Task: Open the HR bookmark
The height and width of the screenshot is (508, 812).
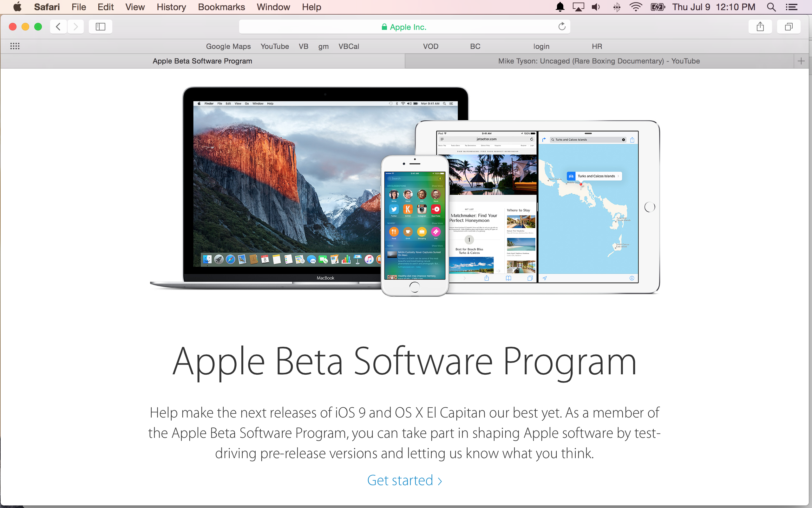Action: coord(597,46)
